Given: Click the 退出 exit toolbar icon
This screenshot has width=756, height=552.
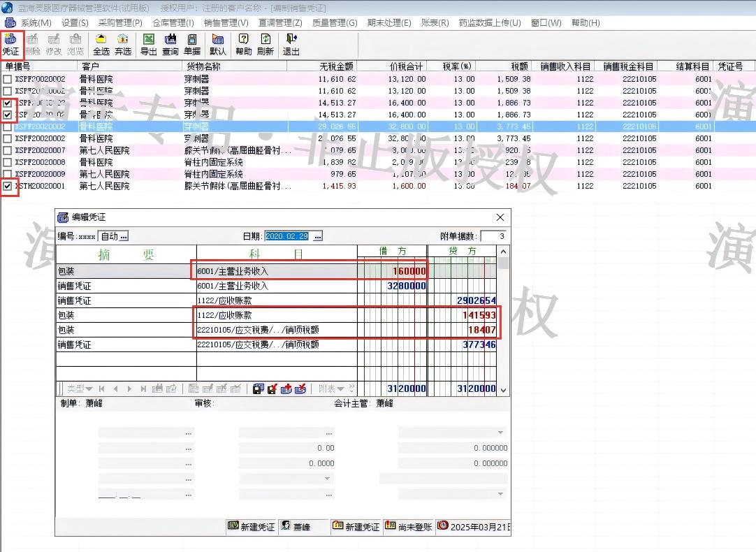Looking at the screenshot, I should [291, 45].
